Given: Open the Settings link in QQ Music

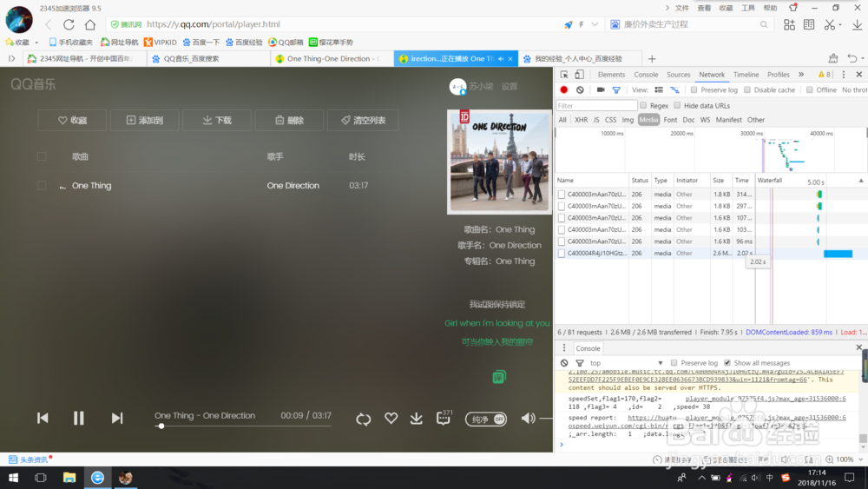Looking at the screenshot, I should tap(510, 86).
